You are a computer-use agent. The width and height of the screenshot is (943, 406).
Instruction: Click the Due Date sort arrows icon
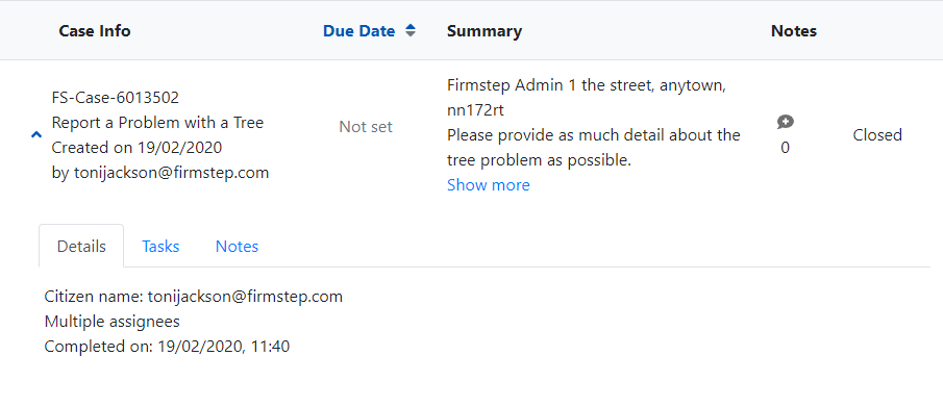410,31
